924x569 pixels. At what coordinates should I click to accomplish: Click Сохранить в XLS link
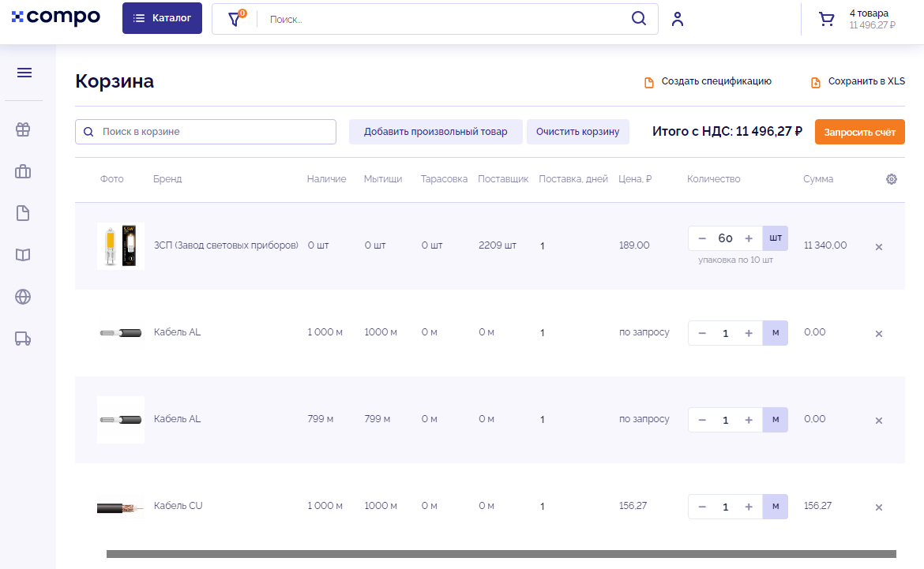(858, 81)
